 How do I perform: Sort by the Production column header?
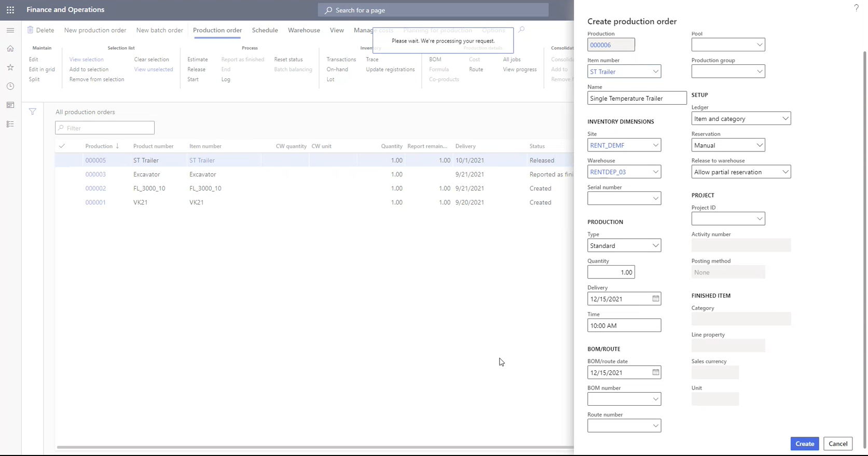[x=99, y=146]
